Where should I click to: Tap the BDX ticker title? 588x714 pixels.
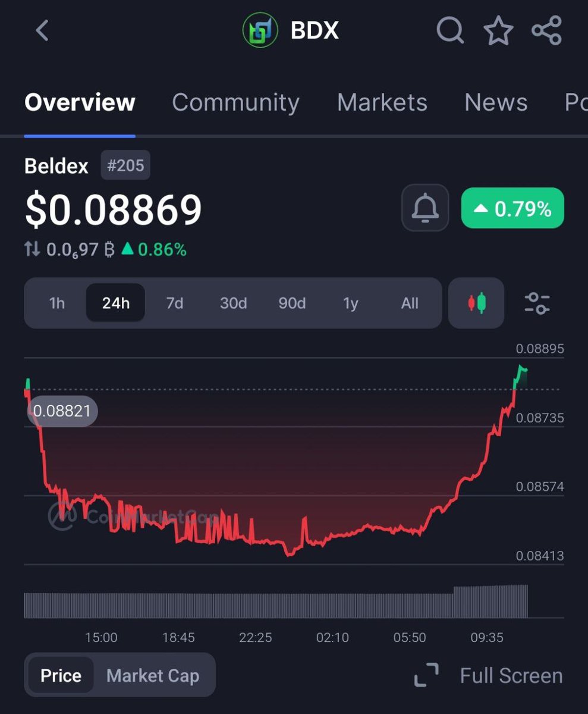[315, 30]
